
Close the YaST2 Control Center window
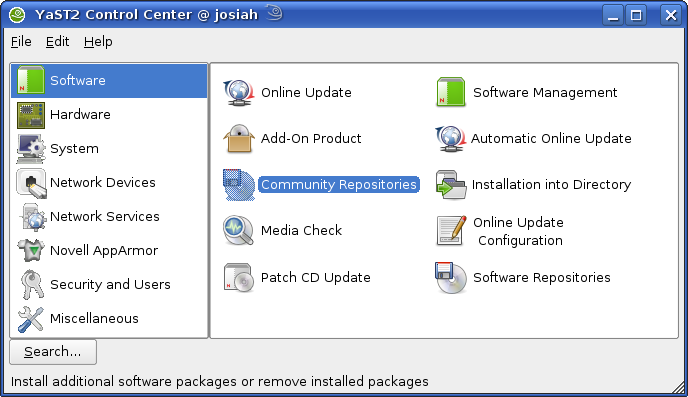point(671,16)
